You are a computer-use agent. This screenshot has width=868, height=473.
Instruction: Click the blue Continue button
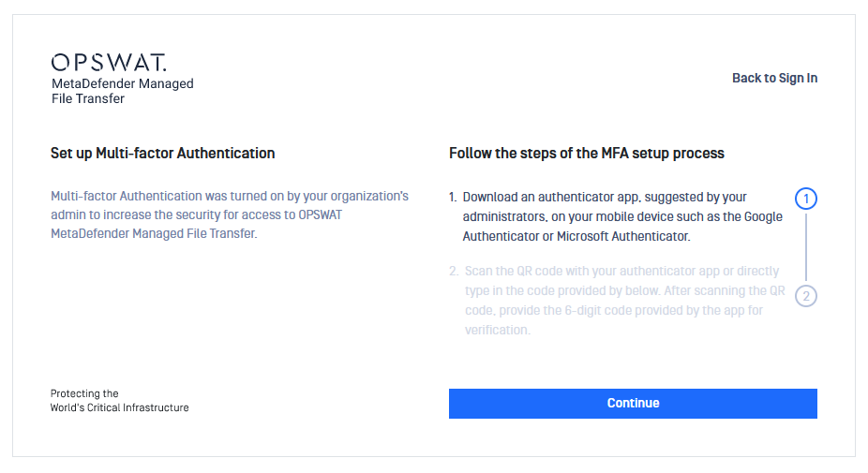(x=633, y=404)
